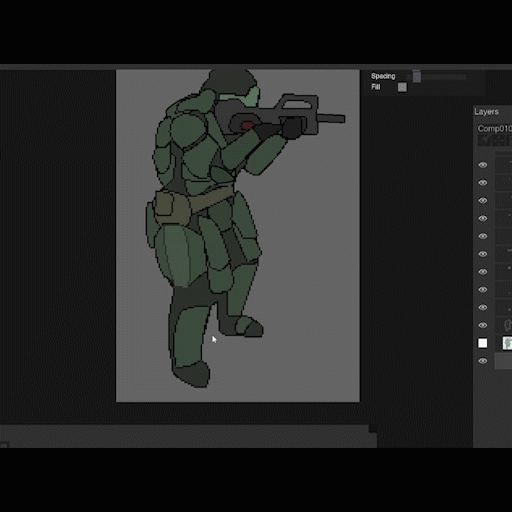Hide the eighth layer with eye icon

point(483,290)
